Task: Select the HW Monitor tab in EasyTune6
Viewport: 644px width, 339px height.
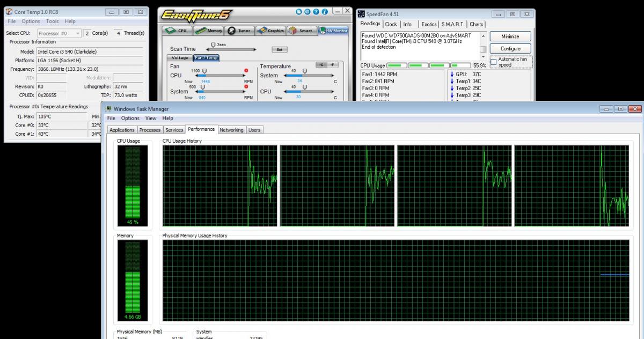Action: (333, 31)
